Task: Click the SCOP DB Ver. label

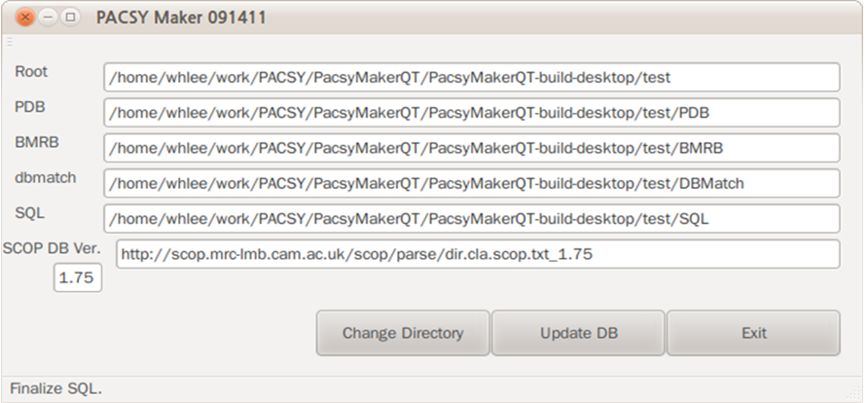Action: pos(52,248)
